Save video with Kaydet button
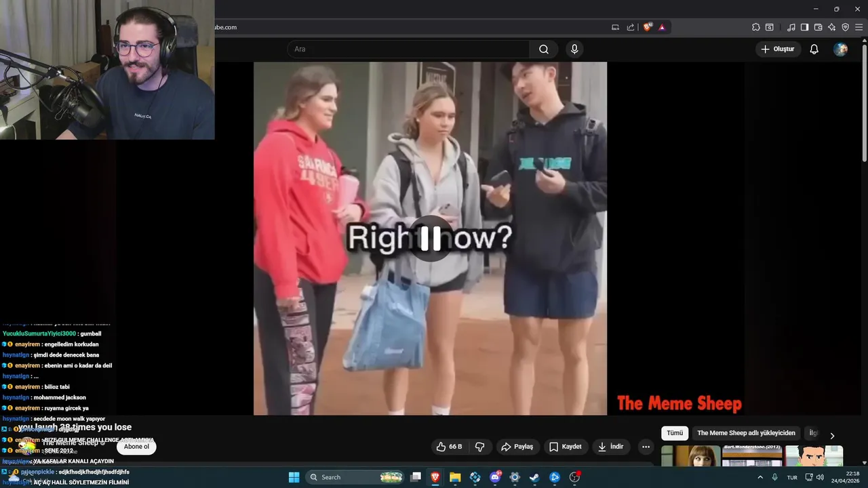The image size is (868, 488). (566, 447)
